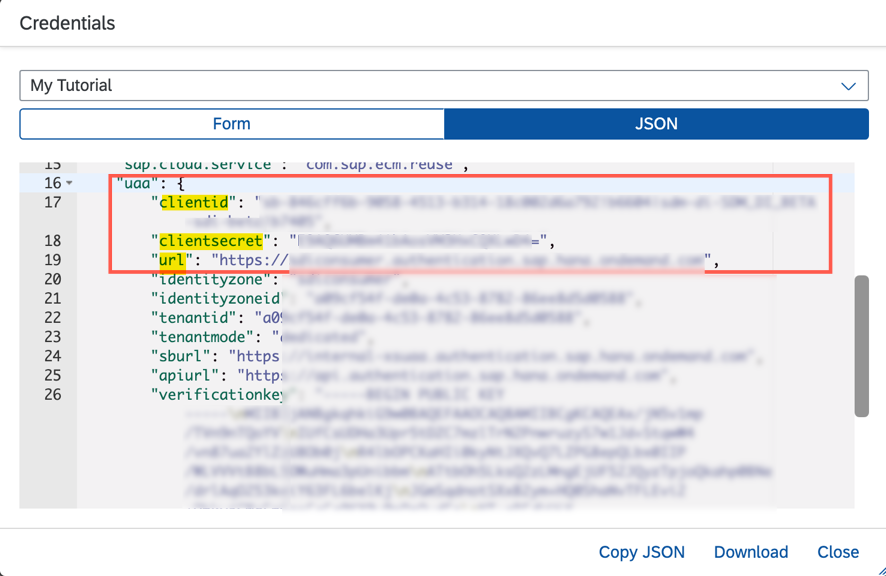The height and width of the screenshot is (576, 886).
Task: Click line number 19 in gutter
Action: tap(53, 260)
